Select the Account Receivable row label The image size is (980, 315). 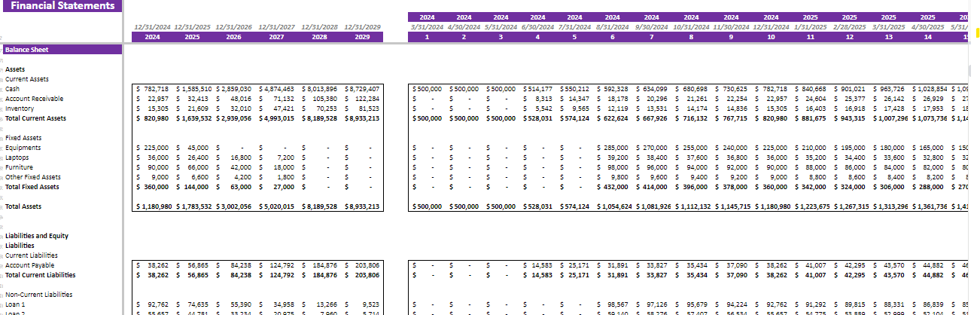pos(35,99)
